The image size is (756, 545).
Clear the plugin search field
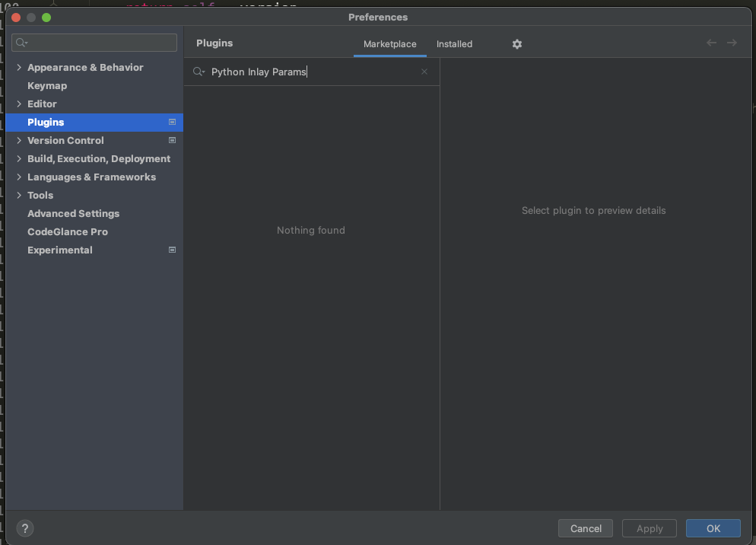pyautogui.click(x=424, y=72)
